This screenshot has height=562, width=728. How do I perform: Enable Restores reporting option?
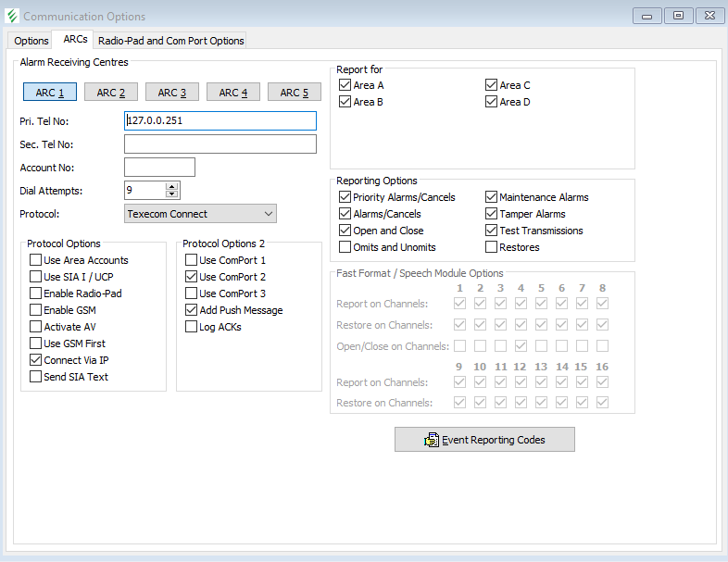[491, 247]
